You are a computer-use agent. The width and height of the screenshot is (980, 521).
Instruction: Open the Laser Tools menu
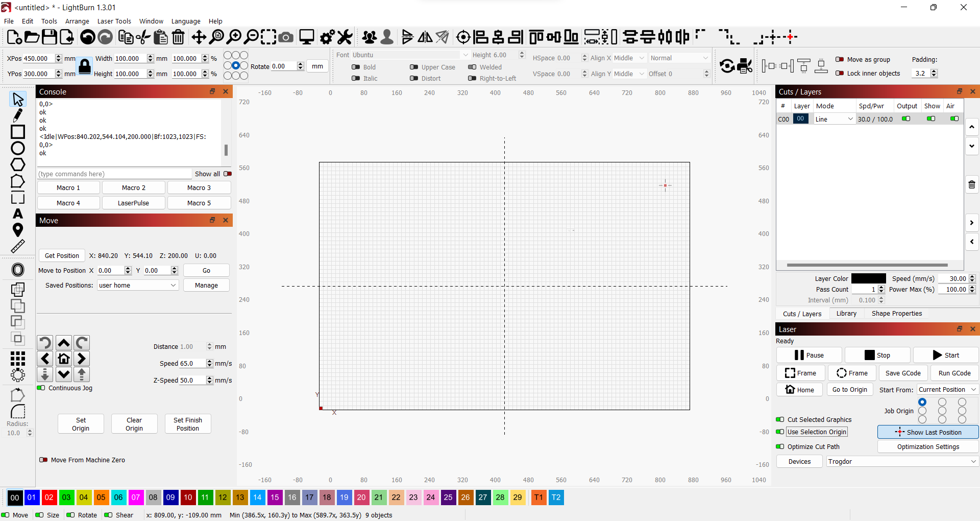point(114,21)
